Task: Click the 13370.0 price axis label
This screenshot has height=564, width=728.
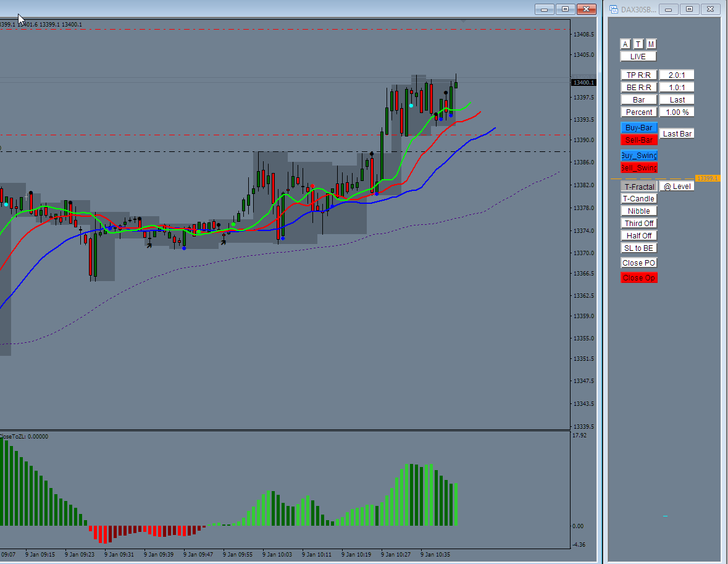Action: click(584, 253)
